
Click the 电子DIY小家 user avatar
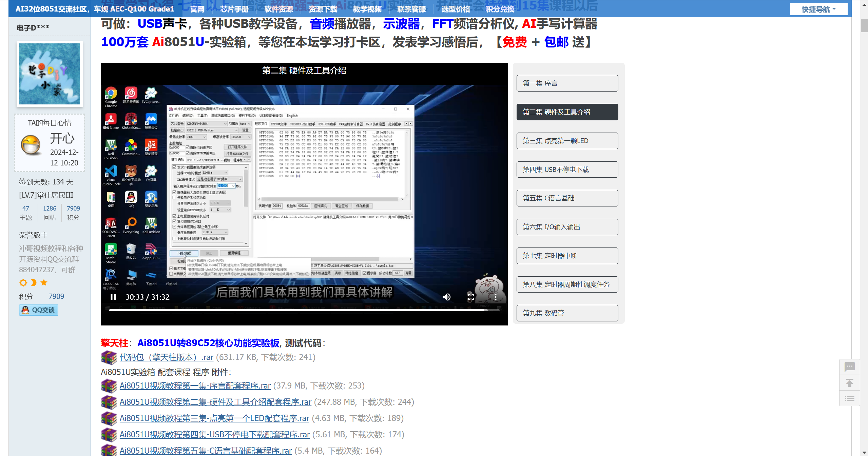coord(50,74)
